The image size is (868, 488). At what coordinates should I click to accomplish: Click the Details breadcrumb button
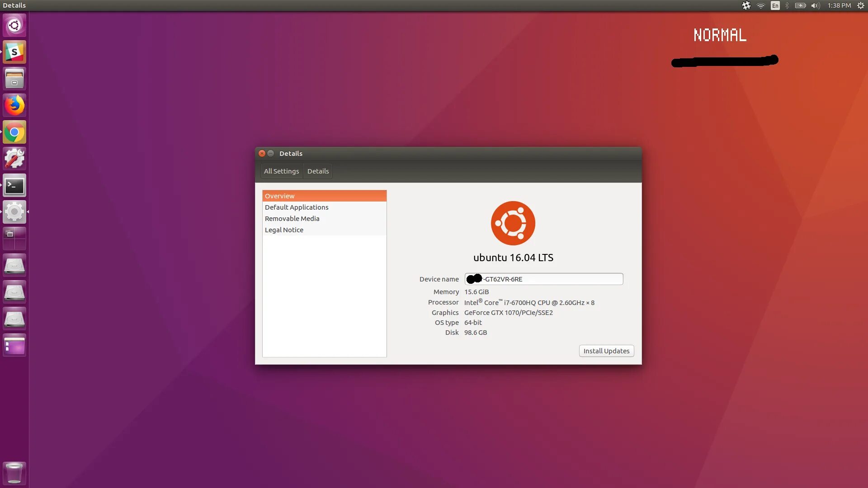[x=318, y=171]
